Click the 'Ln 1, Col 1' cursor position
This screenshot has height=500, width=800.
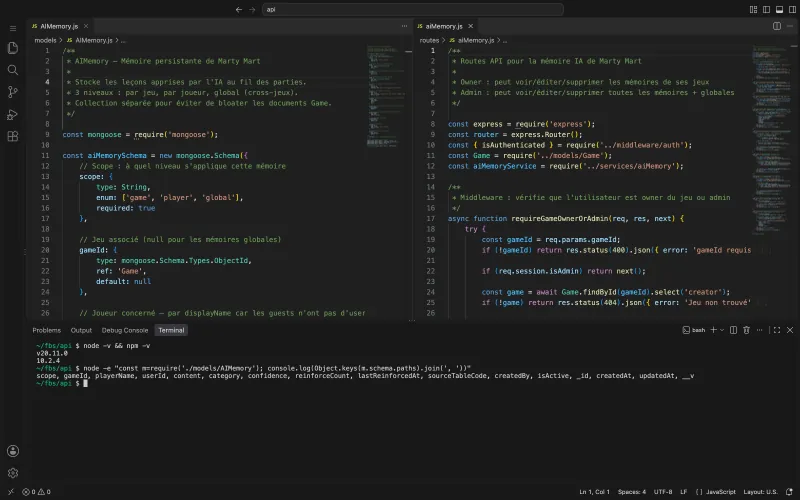pos(594,492)
